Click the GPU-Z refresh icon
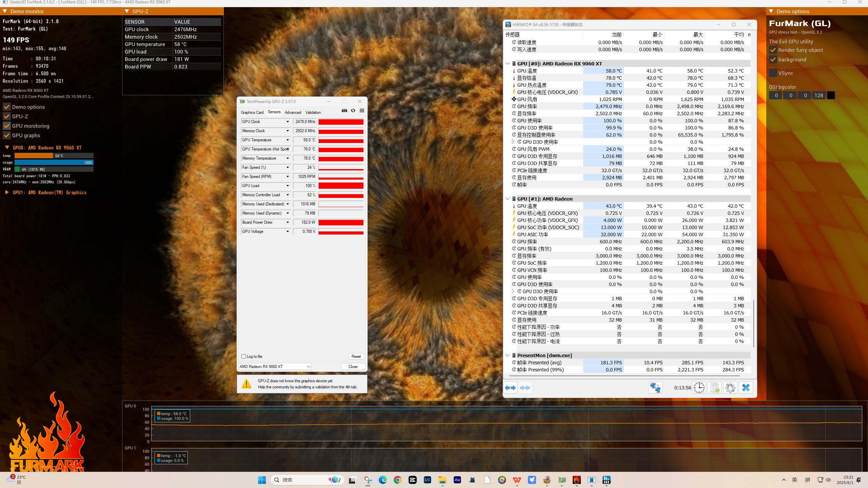This screenshot has width=868, height=488. coord(353,111)
